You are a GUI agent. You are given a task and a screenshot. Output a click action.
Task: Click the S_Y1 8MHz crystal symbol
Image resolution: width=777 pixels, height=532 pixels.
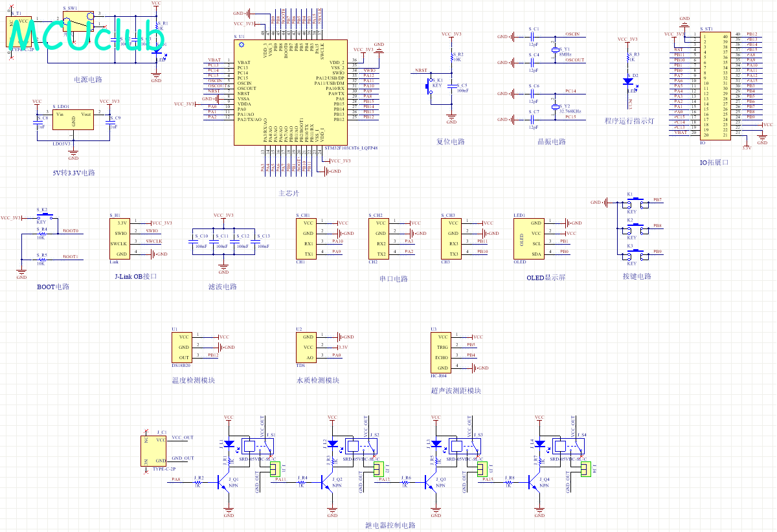555,49
